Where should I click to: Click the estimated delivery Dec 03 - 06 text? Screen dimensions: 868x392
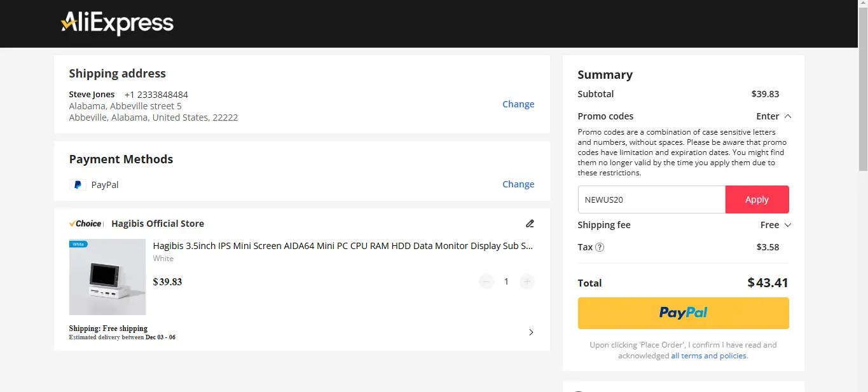coord(160,337)
